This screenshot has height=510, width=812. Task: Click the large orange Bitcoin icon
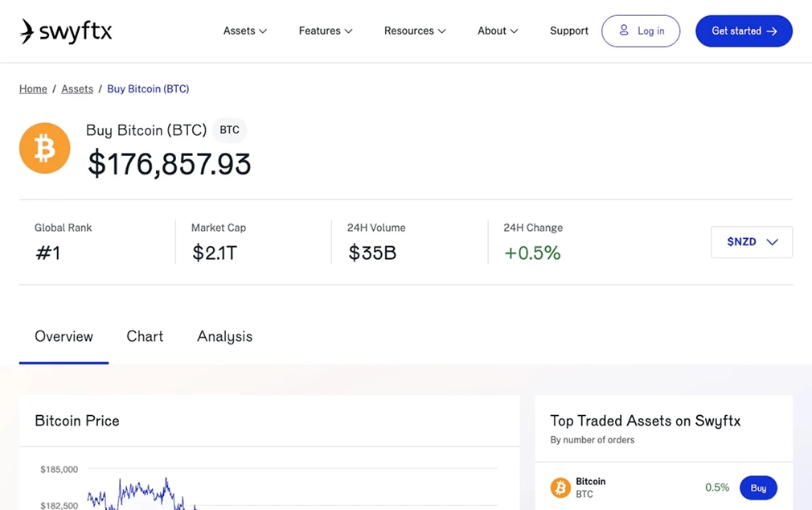(44, 148)
